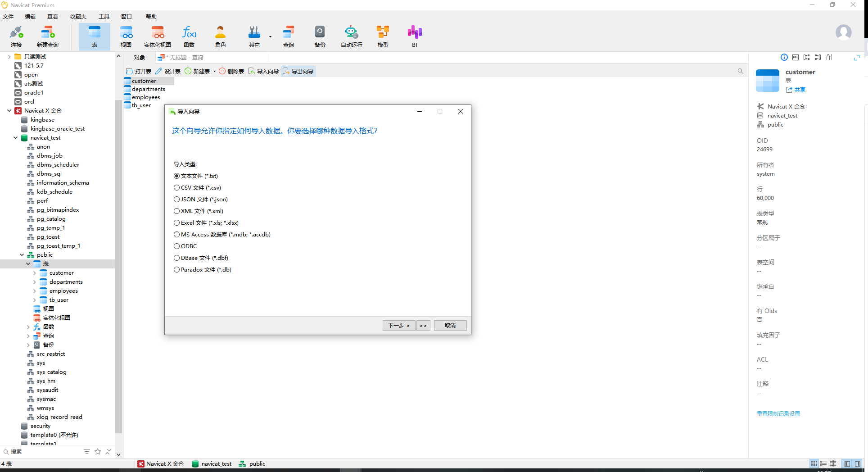Click 取消 to cancel import wizard

[x=450, y=325]
